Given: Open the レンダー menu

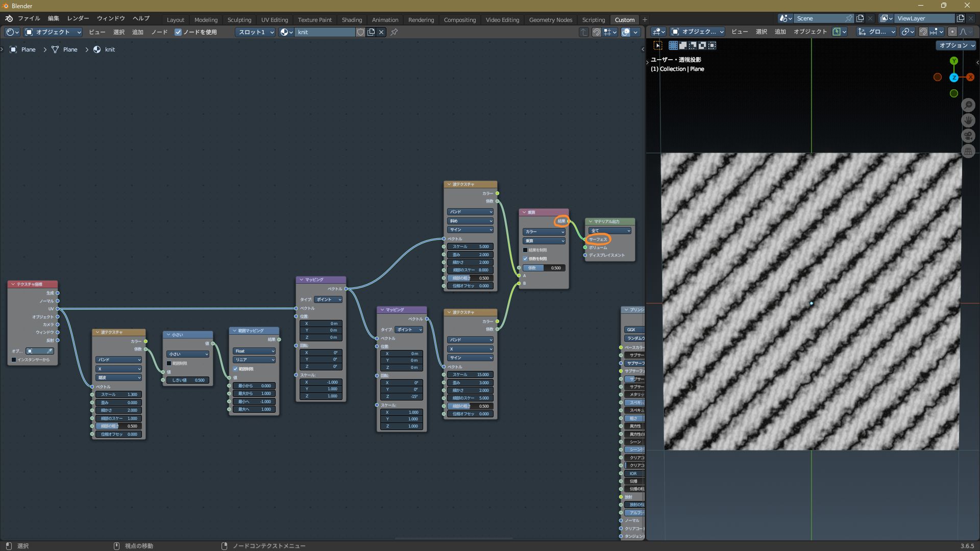Looking at the screenshot, I should coord(78,18).
